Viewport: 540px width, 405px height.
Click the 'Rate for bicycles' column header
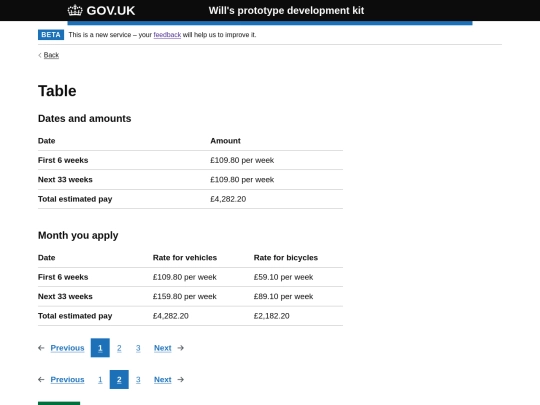click(285, 258)
